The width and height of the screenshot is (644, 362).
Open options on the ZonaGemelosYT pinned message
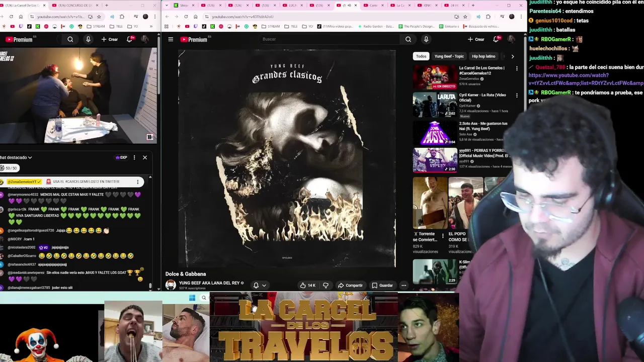138,182
